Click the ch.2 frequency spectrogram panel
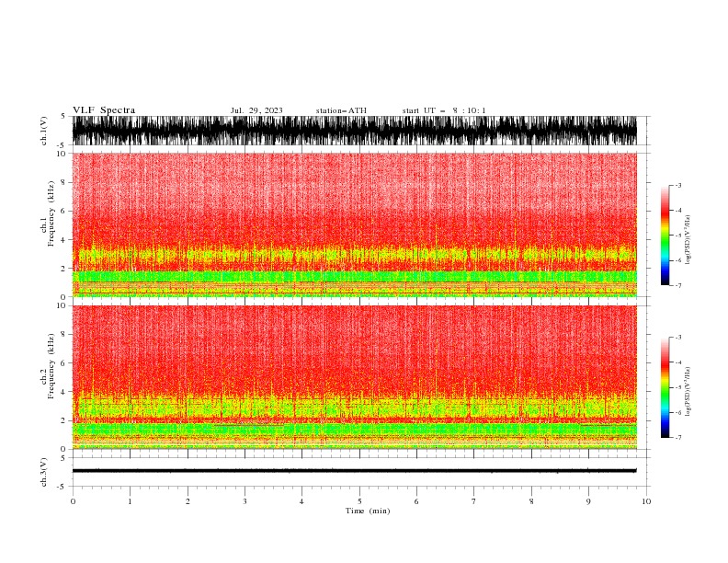Screen dimensions: 728x563 coord(354,377)
